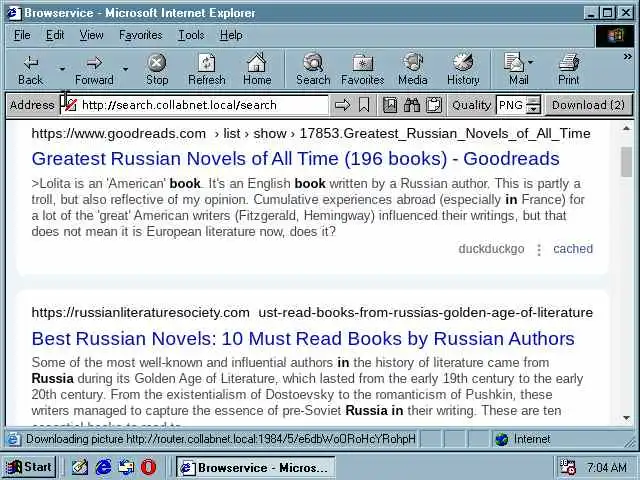The width and height of the screenshot is (640, 480).
Task: Click the bookmark icon next to the Go arrow
Action: (x=364, y=105)
